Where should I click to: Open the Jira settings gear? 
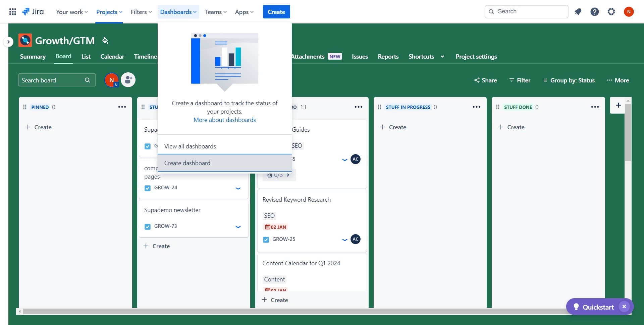click(x=611, y=11)
